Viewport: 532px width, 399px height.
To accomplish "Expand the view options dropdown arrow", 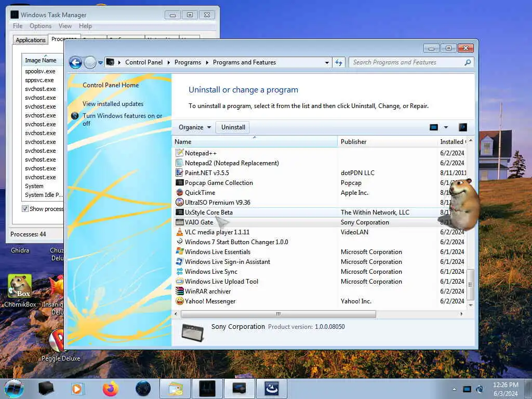I will [x=446, y=127].
